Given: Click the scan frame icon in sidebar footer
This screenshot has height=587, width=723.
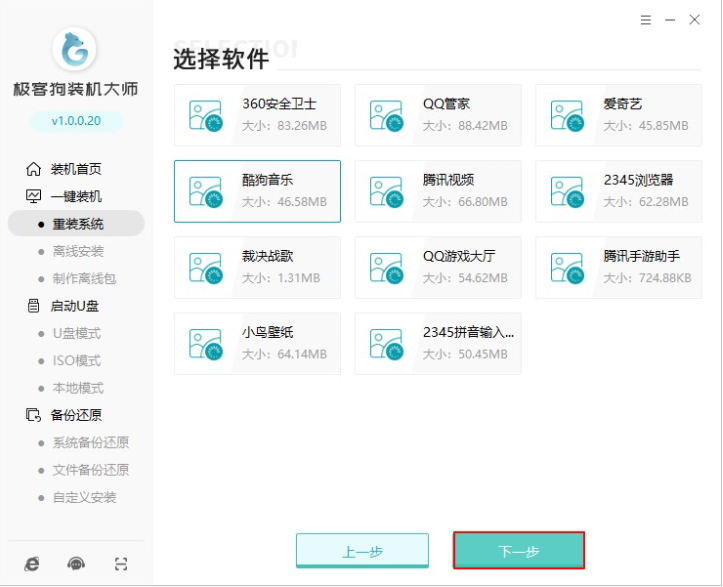Looking at the screenshot, I should 121,563.
